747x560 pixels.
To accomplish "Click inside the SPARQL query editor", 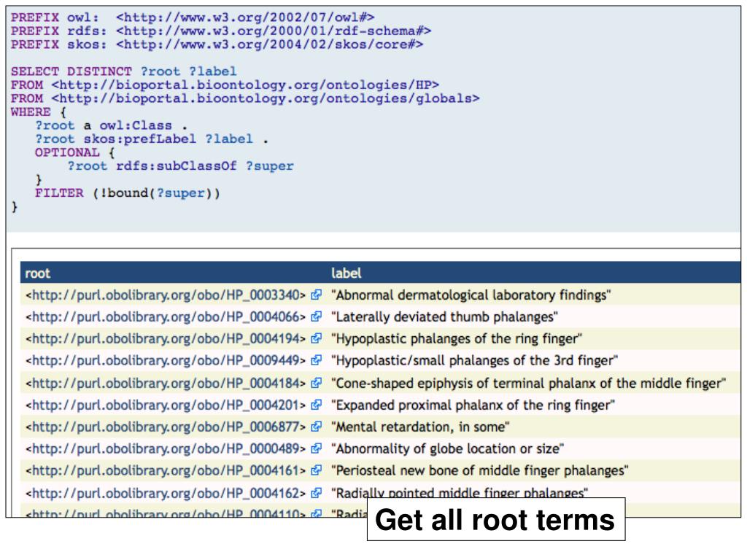I will (373, 119).
